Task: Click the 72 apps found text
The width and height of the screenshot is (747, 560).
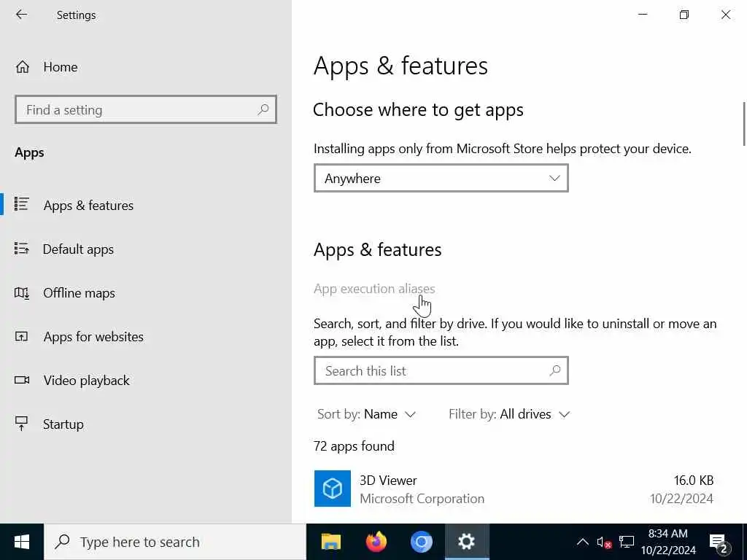Action: click(x=354, y=446)
